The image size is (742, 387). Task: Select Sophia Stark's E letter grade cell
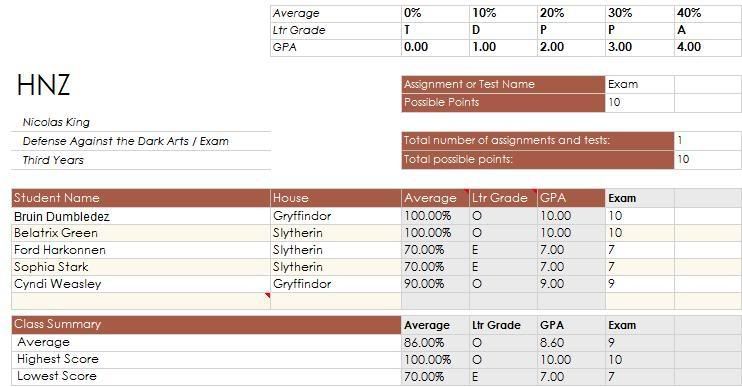pyautogui.click(x=504, y=267)
